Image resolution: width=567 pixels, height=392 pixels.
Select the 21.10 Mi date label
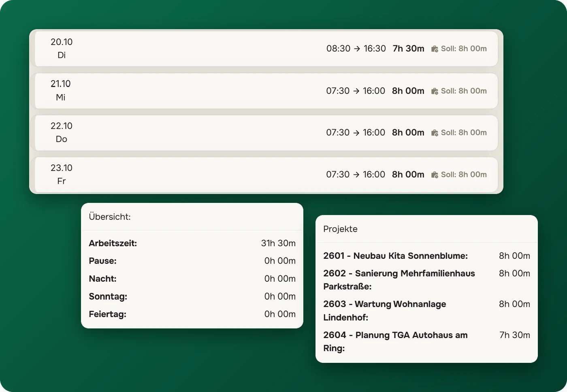coord(61,90)
